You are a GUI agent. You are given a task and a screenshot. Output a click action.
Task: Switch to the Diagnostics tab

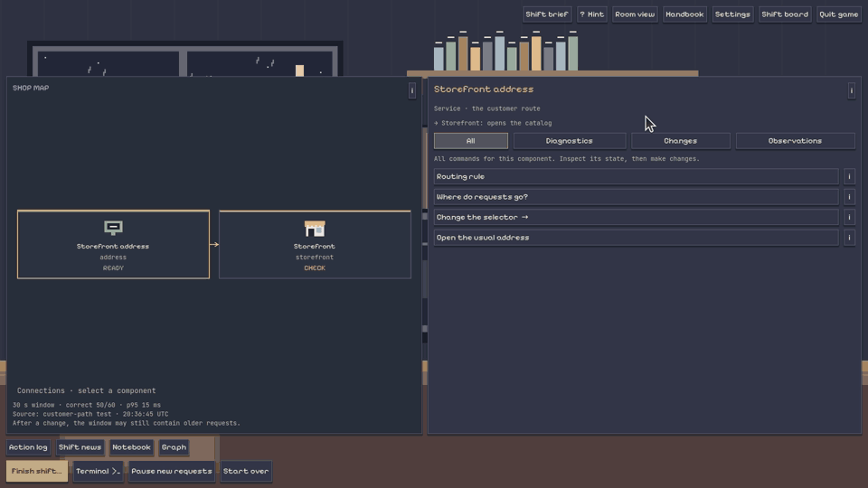[569, 141]
